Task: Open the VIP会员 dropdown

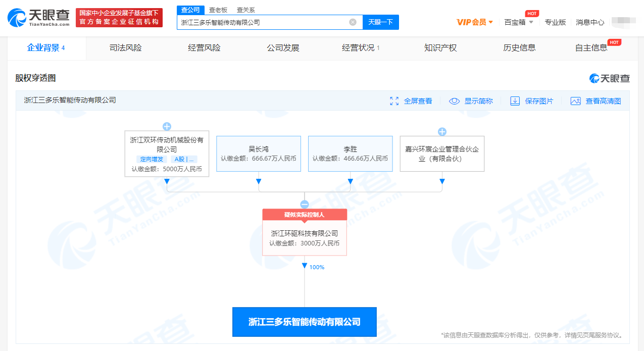Action: pyautogui.click(x=475, y=22)
